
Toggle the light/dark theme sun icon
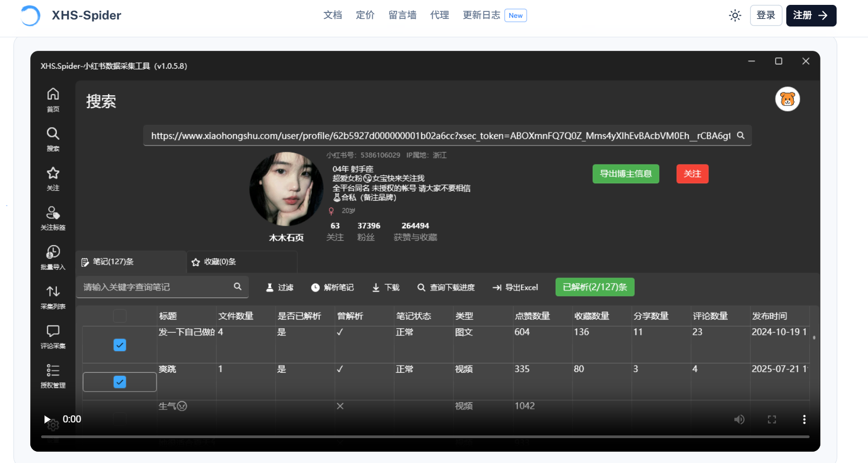735,15
